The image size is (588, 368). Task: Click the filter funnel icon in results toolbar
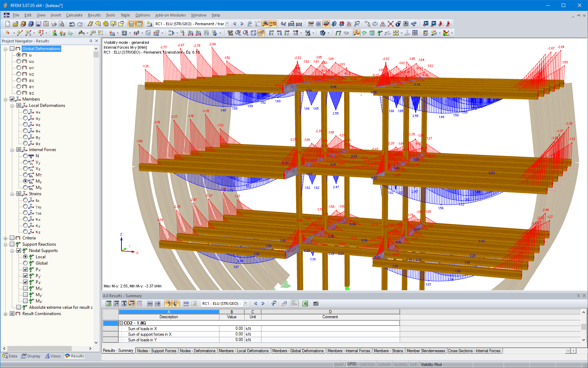[x=274, y=304]
